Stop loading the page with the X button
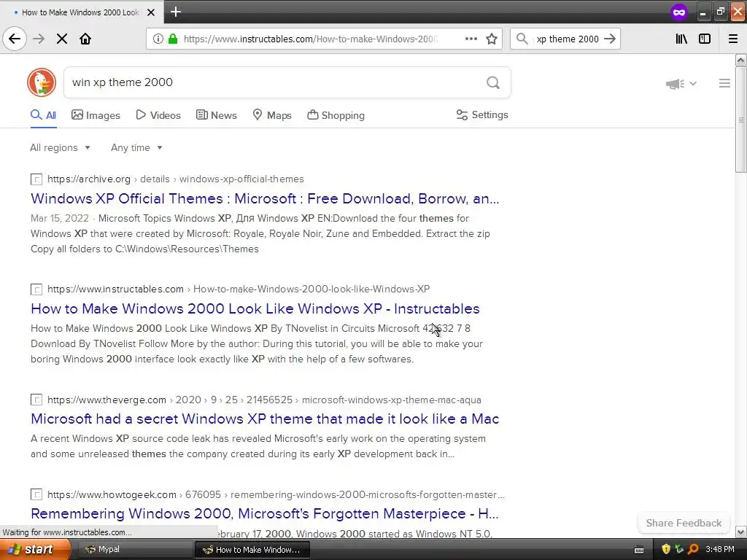Screen dimensions: 747x560 point(62,39)
